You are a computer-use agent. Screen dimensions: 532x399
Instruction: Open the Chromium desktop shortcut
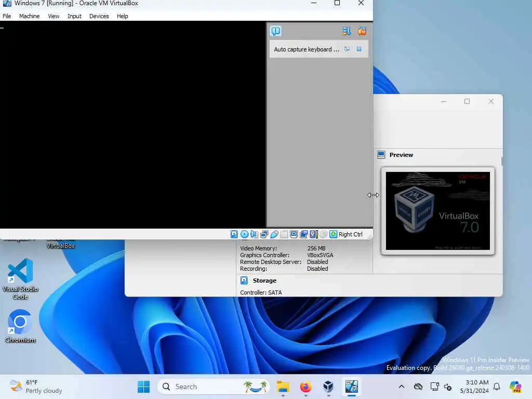click(20, 326)
